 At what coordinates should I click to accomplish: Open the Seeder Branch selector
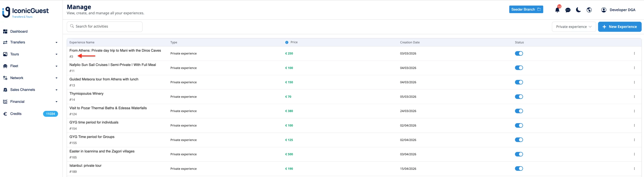click(526, 9)
